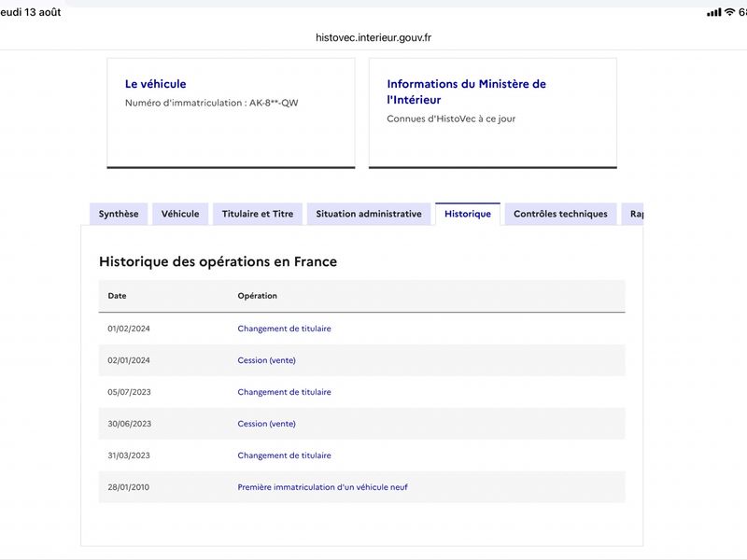Click the Historique tab
The width and height of the screenshot is (747, 560).
click(468, 214)
